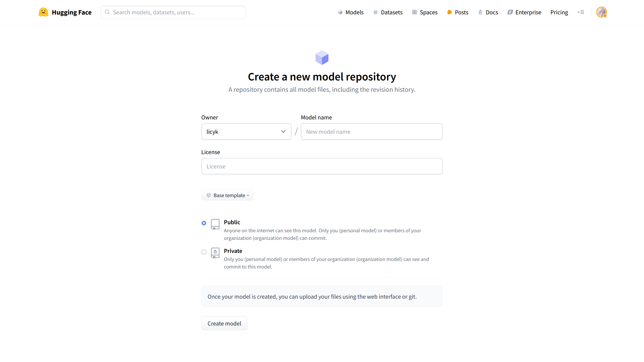
Task: Focus the New model name field
Action: [371, 131]
